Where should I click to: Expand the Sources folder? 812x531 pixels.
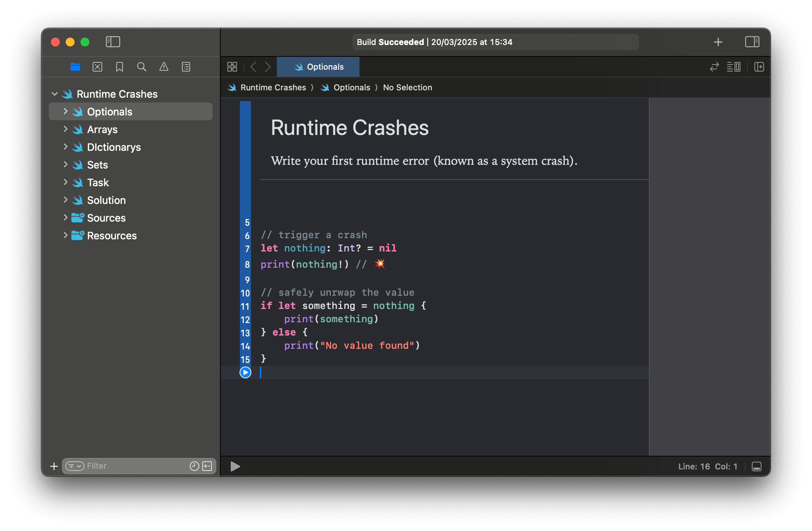66,218
